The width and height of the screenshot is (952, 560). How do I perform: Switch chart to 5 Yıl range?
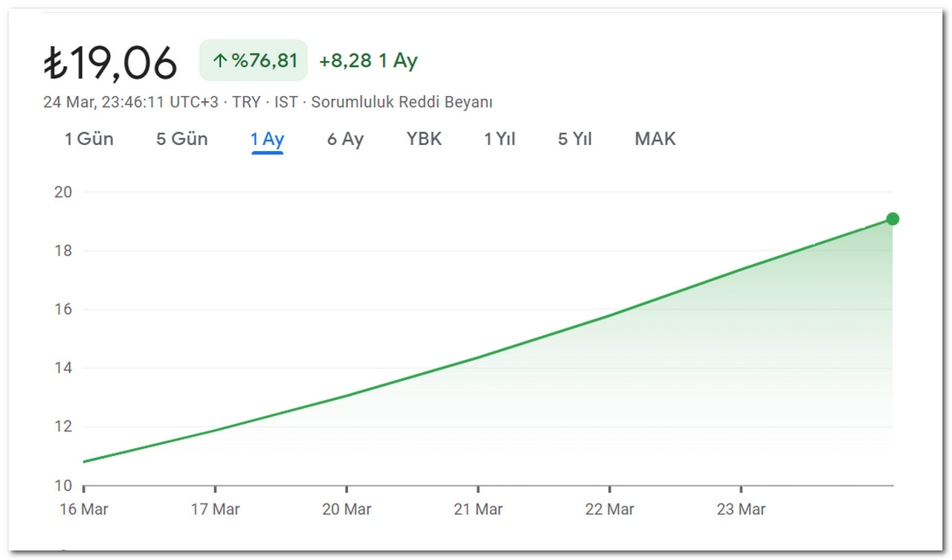[x=575, y=139]
